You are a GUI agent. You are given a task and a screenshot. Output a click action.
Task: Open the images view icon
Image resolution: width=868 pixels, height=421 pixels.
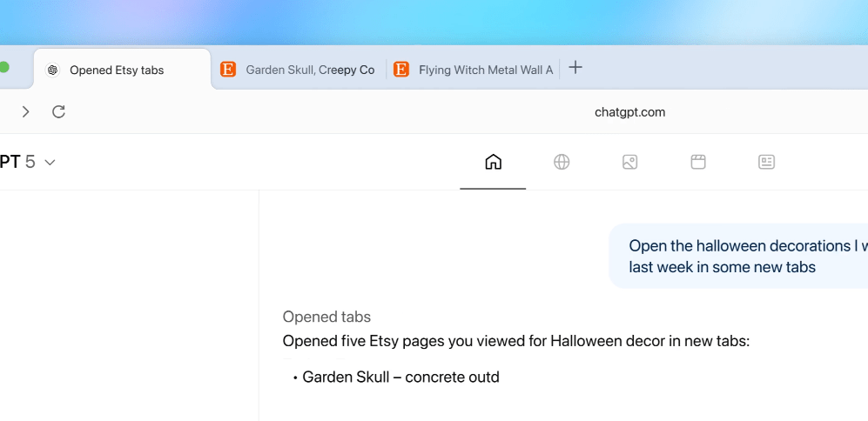(630, 162)
